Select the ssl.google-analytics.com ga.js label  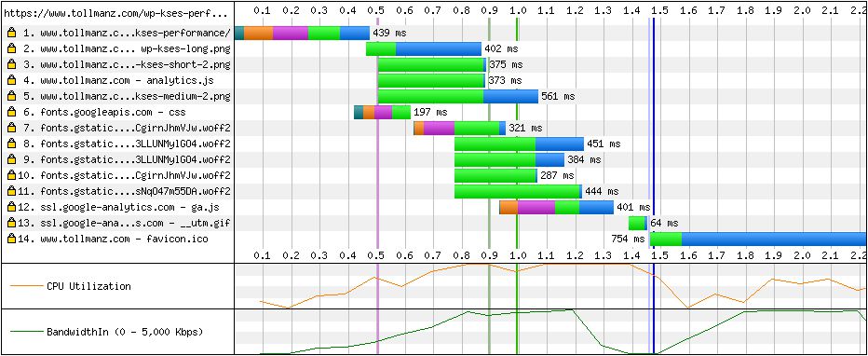[117, 207]
